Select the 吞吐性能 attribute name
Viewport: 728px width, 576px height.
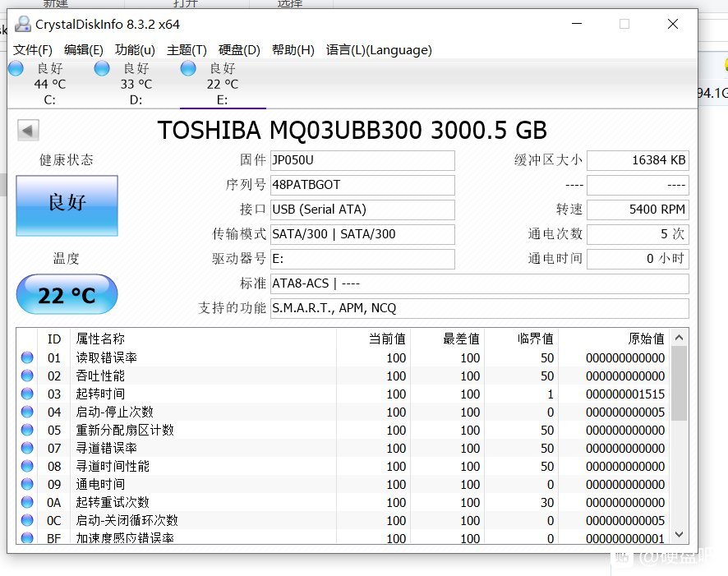pos(100,376)
